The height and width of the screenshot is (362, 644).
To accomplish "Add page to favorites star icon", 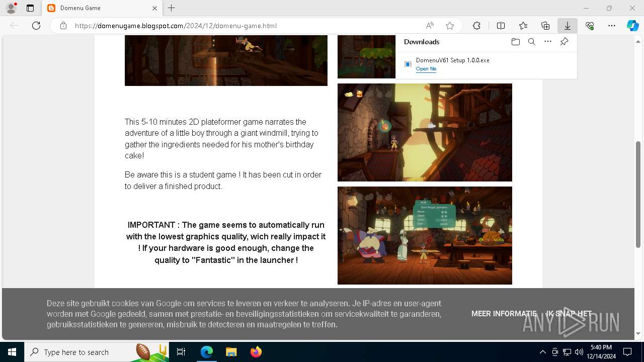I will pos(450,26).
